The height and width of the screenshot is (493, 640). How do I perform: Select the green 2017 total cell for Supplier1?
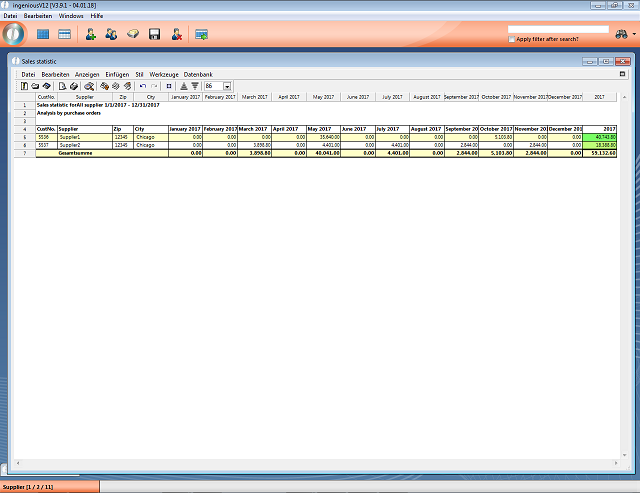[x=600, y=137]
